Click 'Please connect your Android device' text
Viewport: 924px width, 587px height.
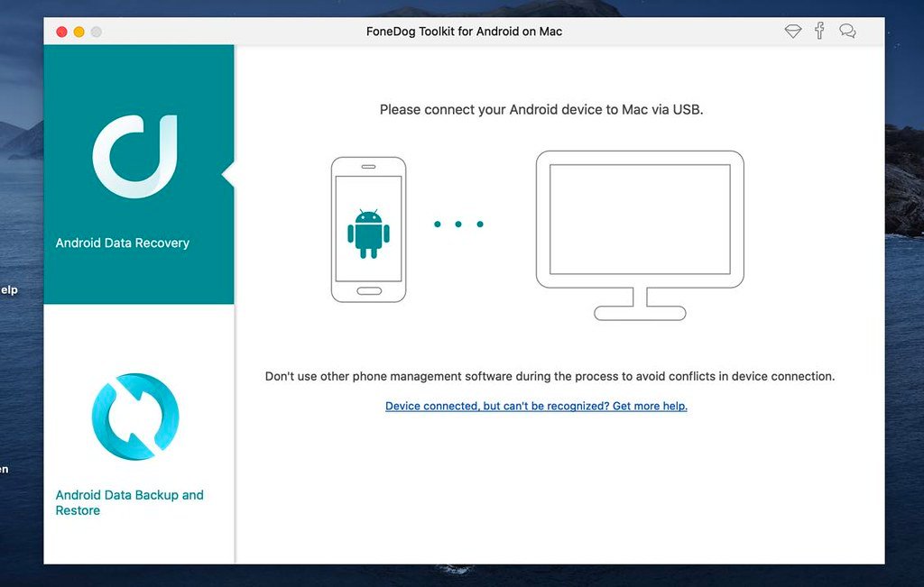pyautogui.click(x=541, y=109)
